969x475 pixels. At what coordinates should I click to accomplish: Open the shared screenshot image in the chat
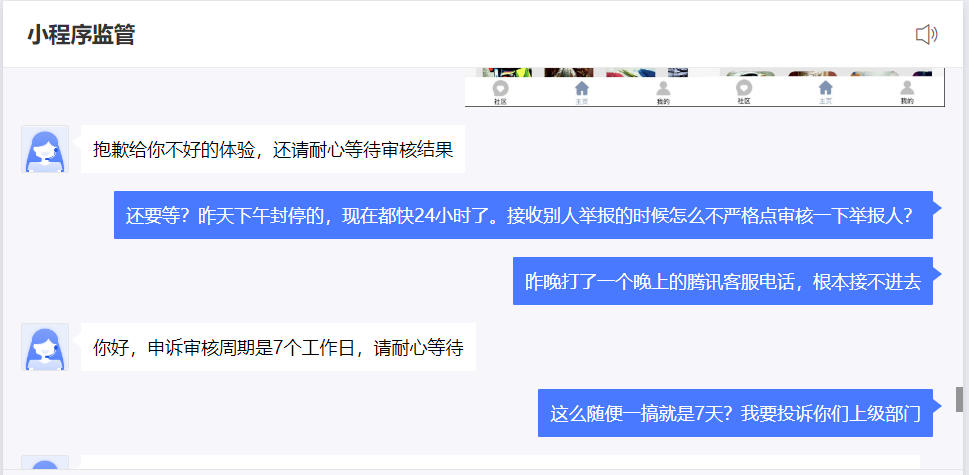click(705, 87)
